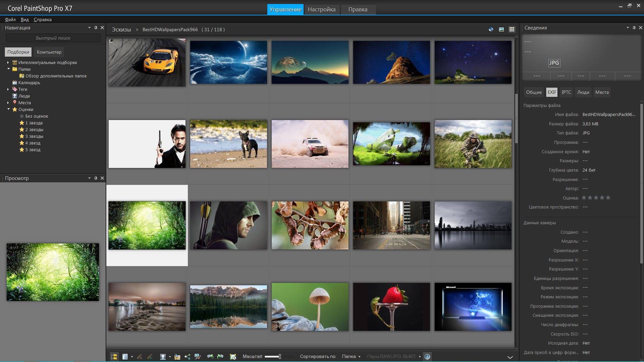
Task: Open the IPTC info tab
Action: [x=566, y=92]
